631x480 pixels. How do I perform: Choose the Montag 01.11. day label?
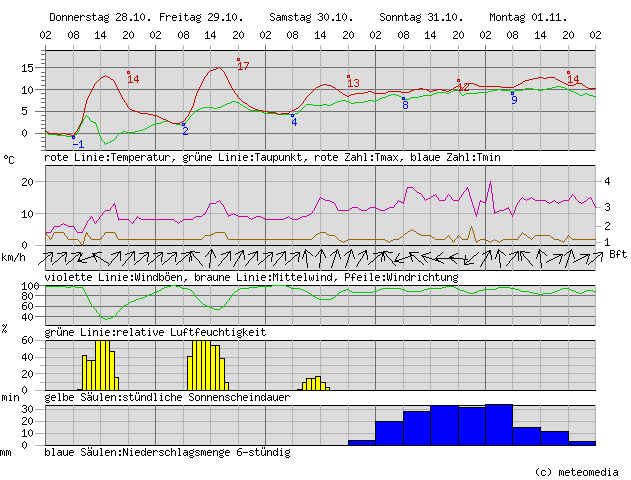click(x=527, y=18)
